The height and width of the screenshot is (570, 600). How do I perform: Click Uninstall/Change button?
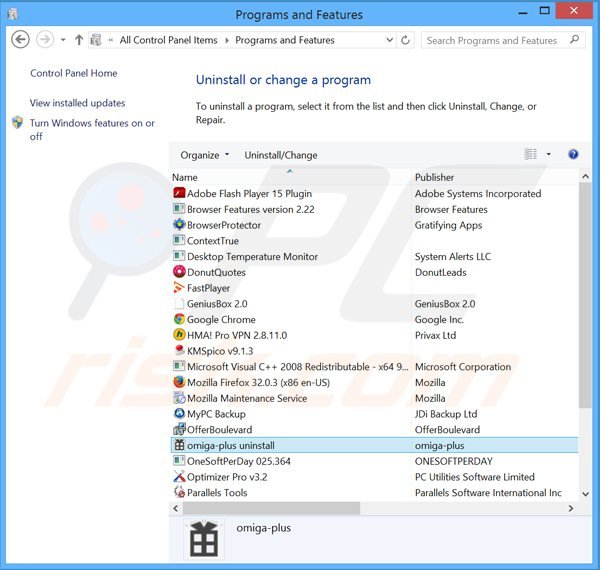(x=281, y=155)
